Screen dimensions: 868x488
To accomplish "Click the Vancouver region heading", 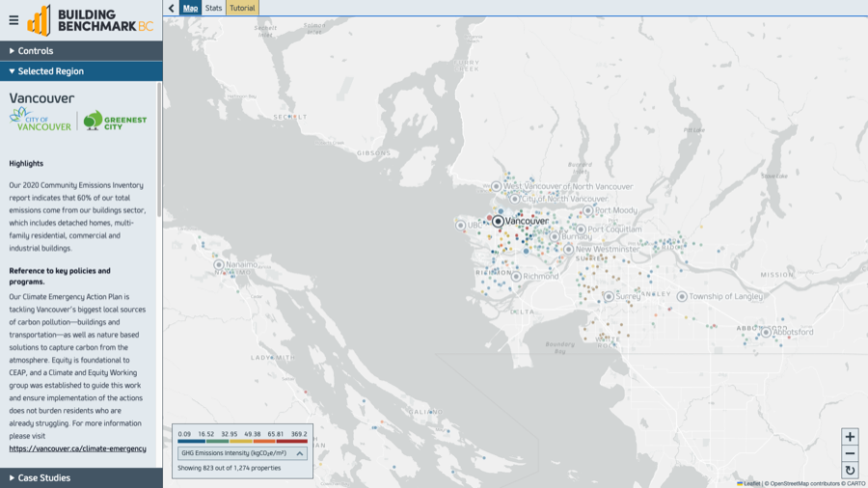I will tap(41, 98).
